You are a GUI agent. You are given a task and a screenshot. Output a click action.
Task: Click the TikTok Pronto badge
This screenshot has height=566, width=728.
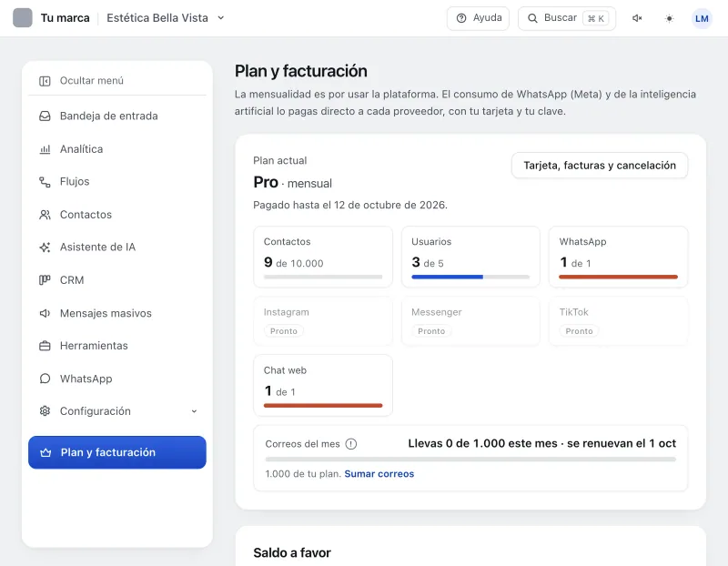tap(579, 331)
